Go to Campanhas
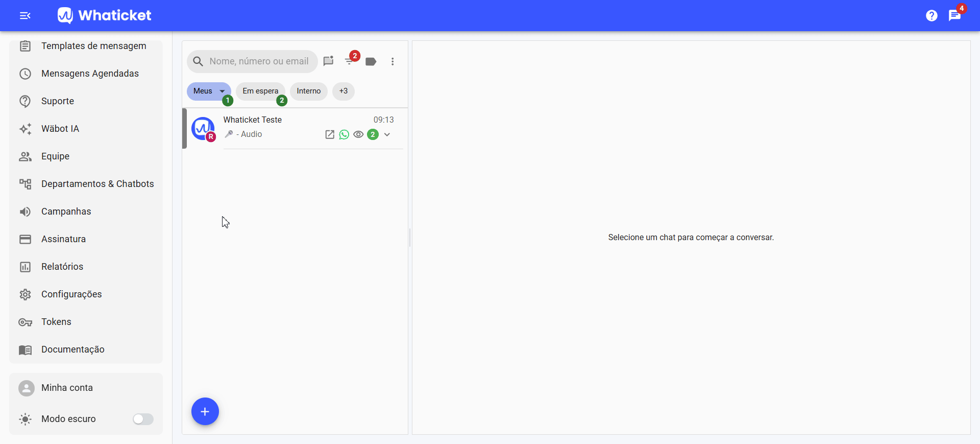This screenshot has width=980, height=444. tap(86, 212)
